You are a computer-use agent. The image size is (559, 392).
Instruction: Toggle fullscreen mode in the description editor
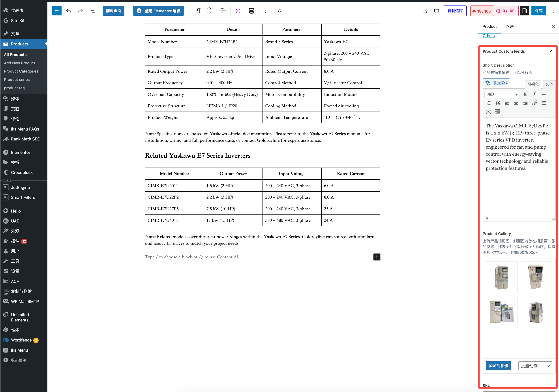pyautogui.click(x=488, y=112)
